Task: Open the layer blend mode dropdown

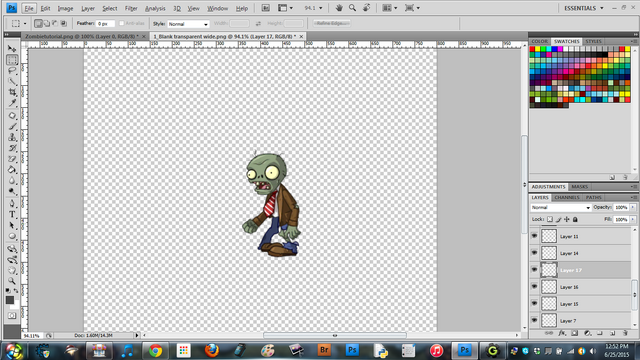Action: pos(560,207)
